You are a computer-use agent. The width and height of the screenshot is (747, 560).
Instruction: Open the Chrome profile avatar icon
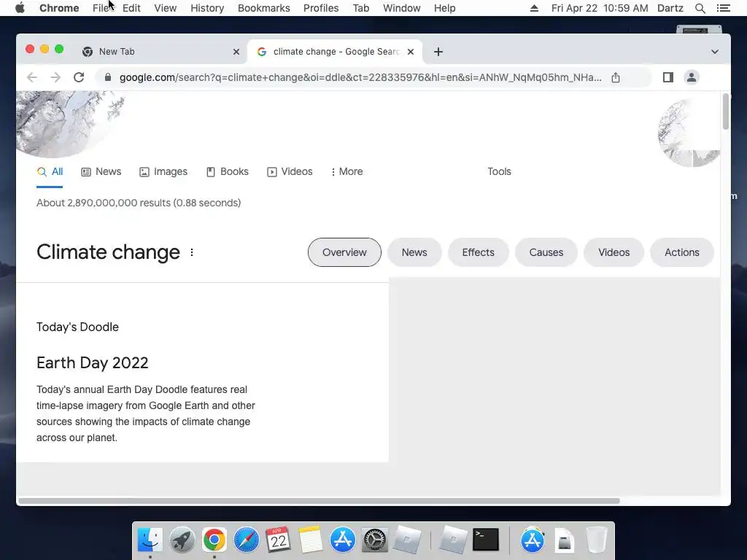692,77
